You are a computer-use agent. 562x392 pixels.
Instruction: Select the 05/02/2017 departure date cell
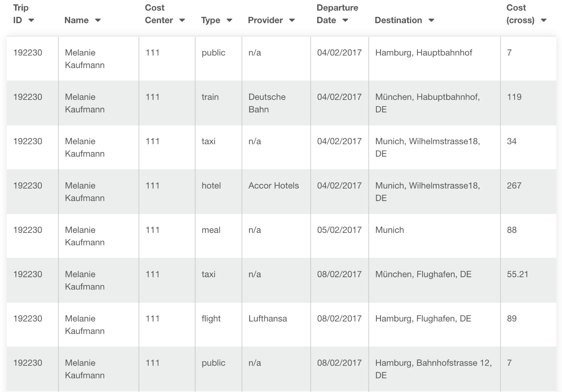340,236
